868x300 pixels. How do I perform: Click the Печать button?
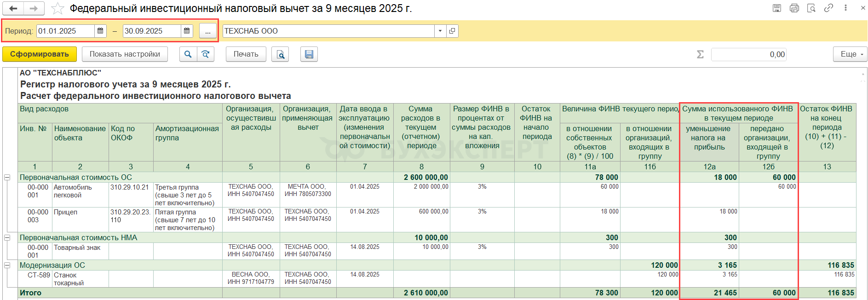point(246,54)
